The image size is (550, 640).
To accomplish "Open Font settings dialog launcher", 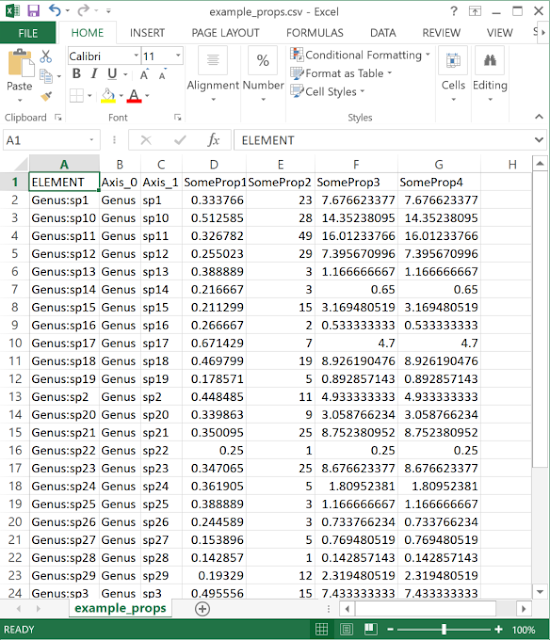I will pos(177,118).
